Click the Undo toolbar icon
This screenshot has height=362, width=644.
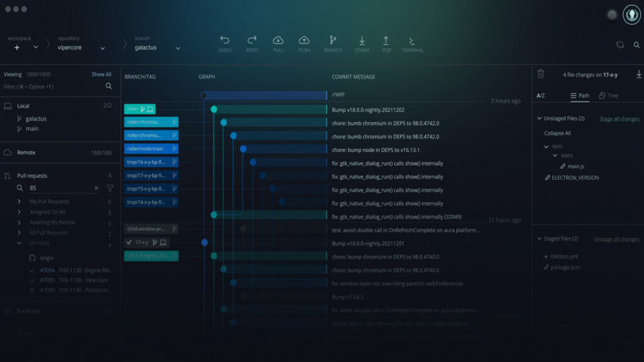click(x=225, y=41)
